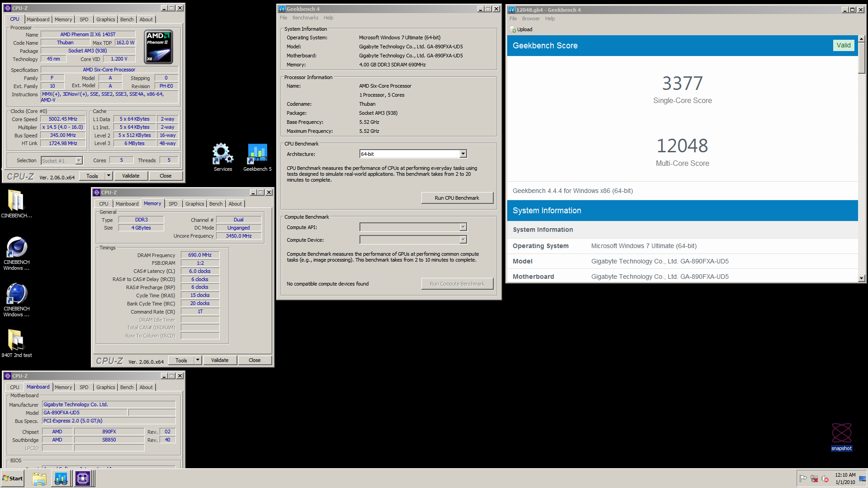Image resolution: width=868 pixels, height=488 pixels.
Task: Expand Tools arrow in CPU-Z CPU window
Action: (x=108, y=176)
